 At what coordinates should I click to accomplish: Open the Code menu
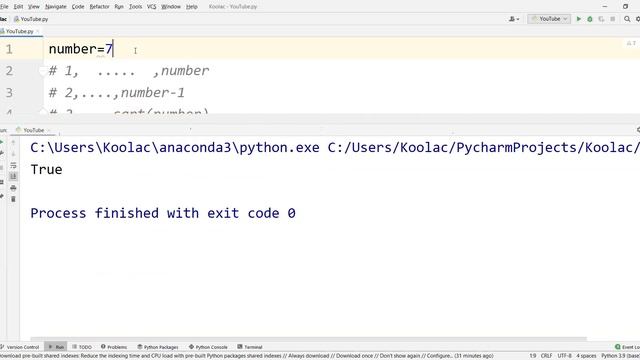78,7
